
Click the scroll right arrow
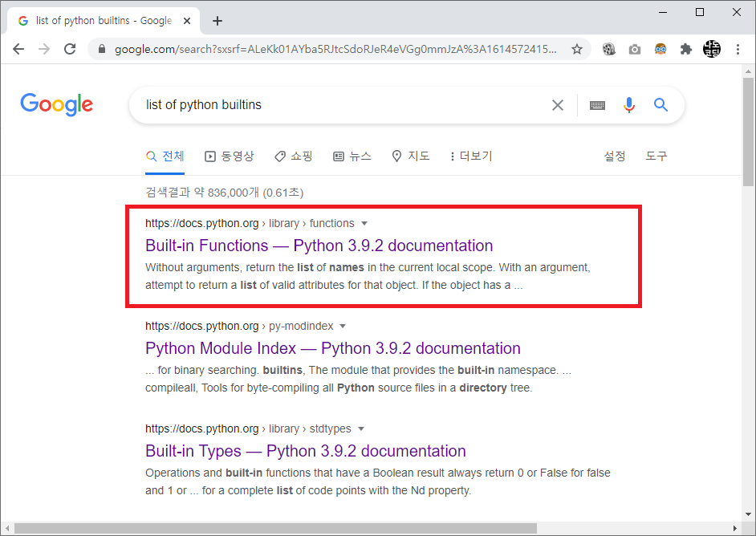[735, 528]
